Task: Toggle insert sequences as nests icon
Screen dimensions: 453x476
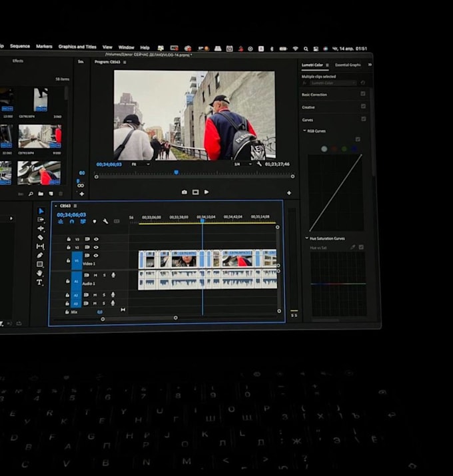Action: coord(61,222)
